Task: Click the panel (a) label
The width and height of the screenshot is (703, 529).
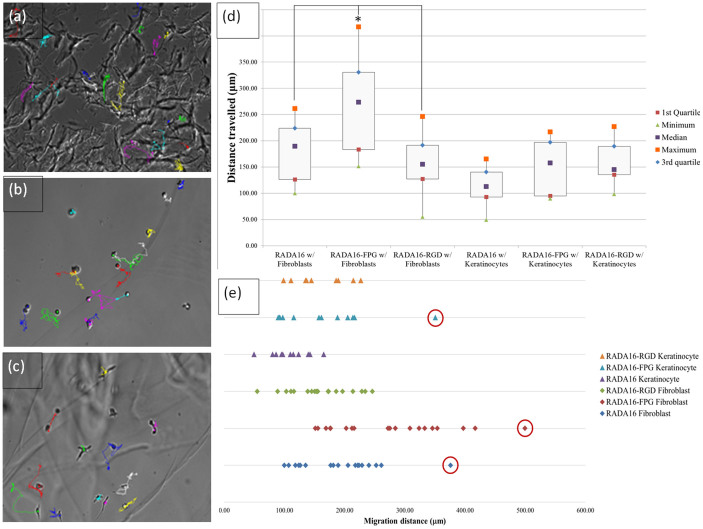Action: coord(19,16)
